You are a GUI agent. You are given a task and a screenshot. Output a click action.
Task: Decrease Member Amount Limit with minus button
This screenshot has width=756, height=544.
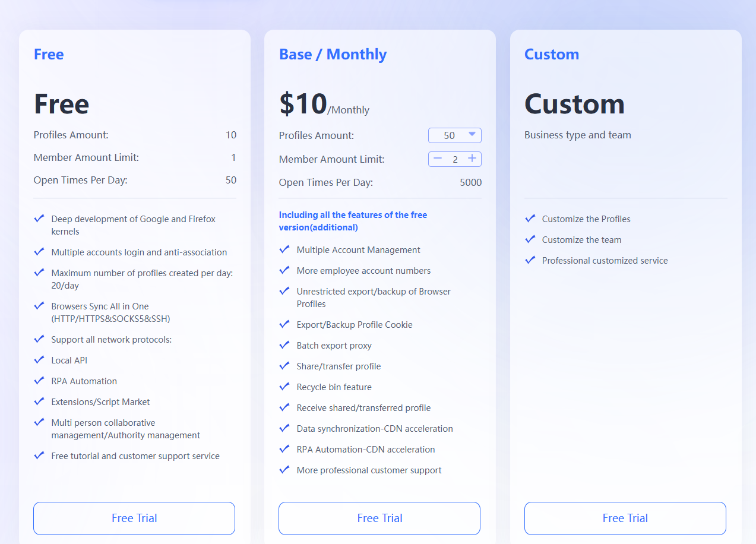pyautogui.click(x=438, y=159)
